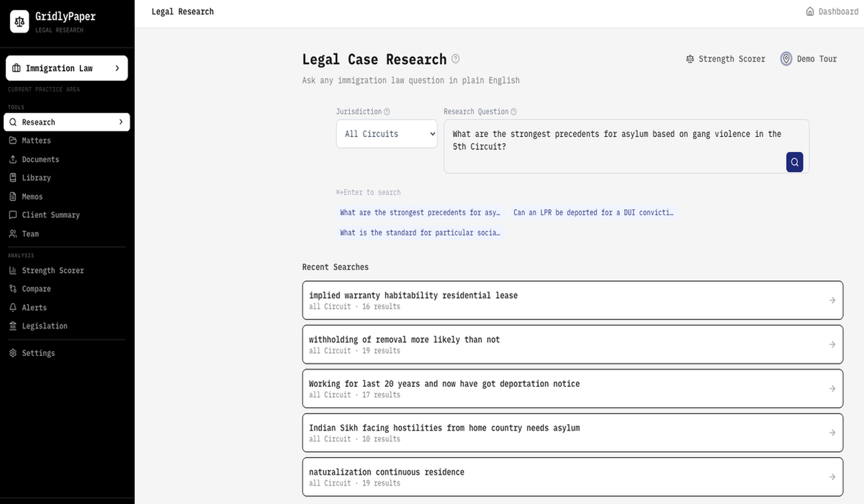Open the All Circuits jurisdiction dropdown
The image size is (864, 504).
click(387, 134)
